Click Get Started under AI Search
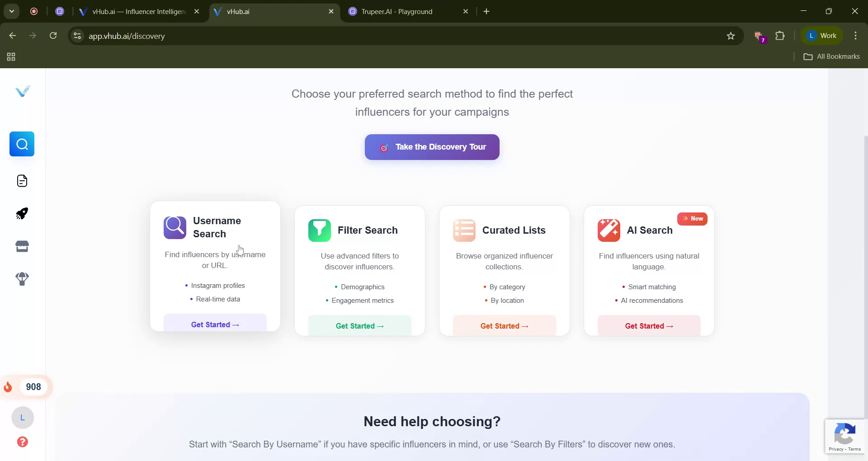 [x=648, y=325]
